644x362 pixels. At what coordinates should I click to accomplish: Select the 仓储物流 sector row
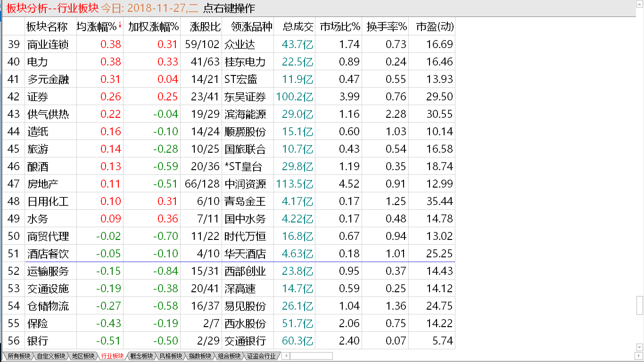pyautogui.click(x=228, y=306)
